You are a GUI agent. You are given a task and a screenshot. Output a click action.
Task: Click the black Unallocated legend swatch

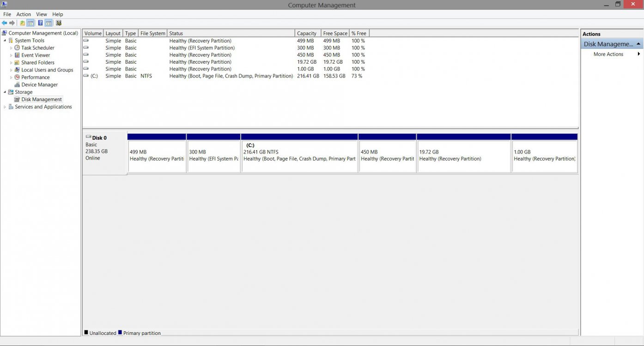[86, 332]
